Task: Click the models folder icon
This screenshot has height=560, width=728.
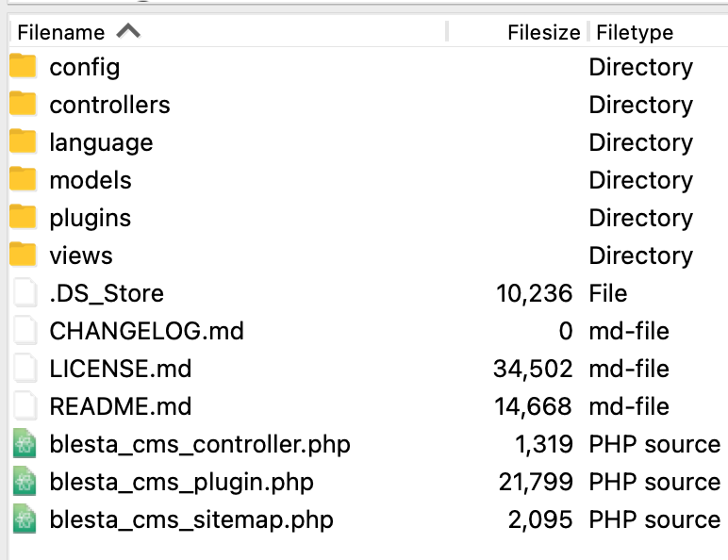Action: [23, 179]
